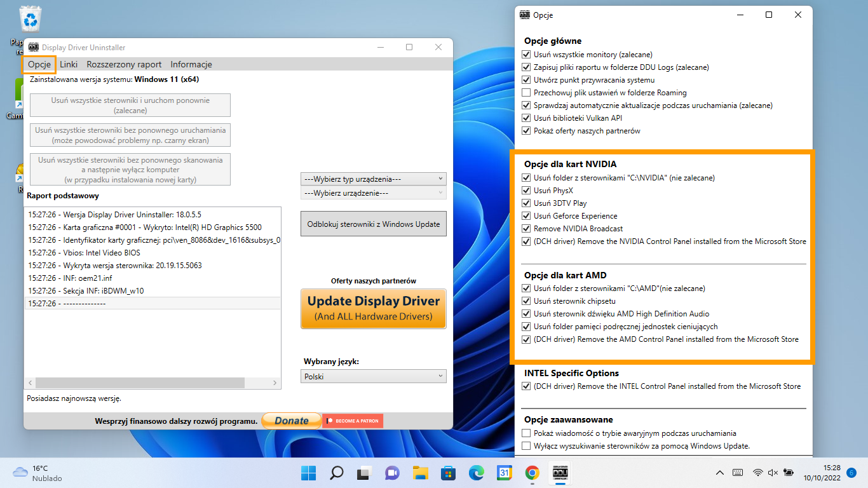Image resolution: width=868 pixels, height=488 pixels.
Task: Open Polski language dropdown
Action: 374,377
